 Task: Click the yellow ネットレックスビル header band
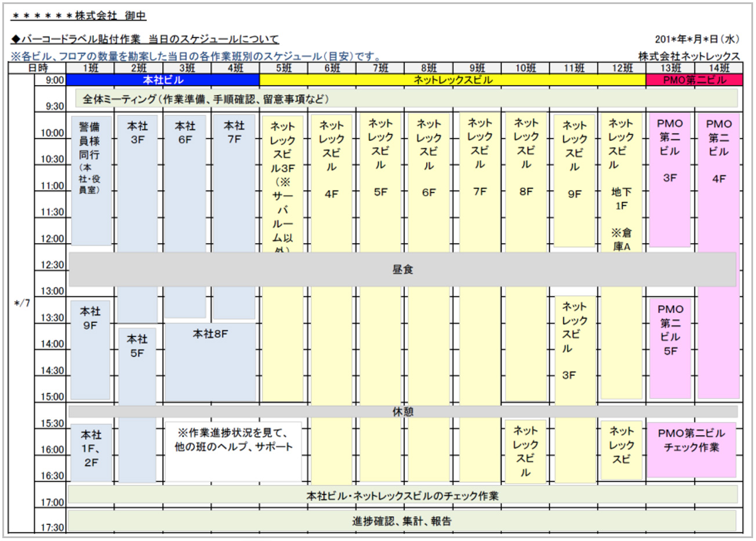453,80
